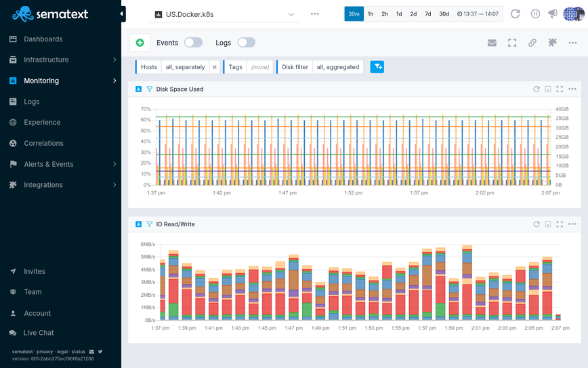Select the 1d time range
588x368 pixels.
click(x=399, y=14)
